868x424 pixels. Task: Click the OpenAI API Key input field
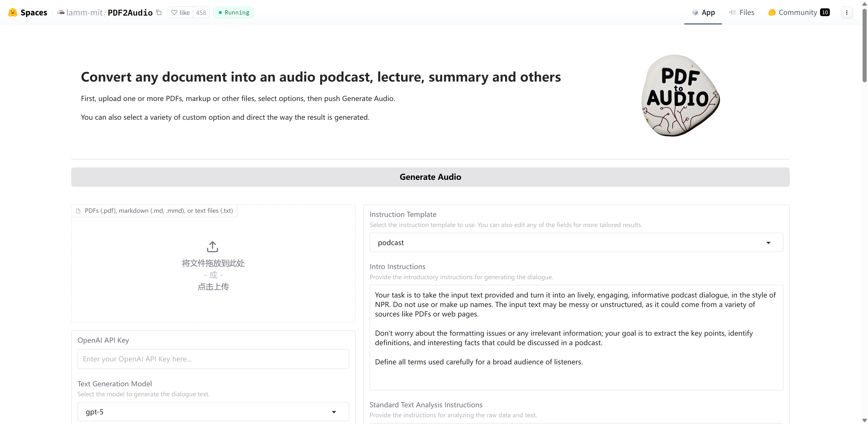point(213,359)
